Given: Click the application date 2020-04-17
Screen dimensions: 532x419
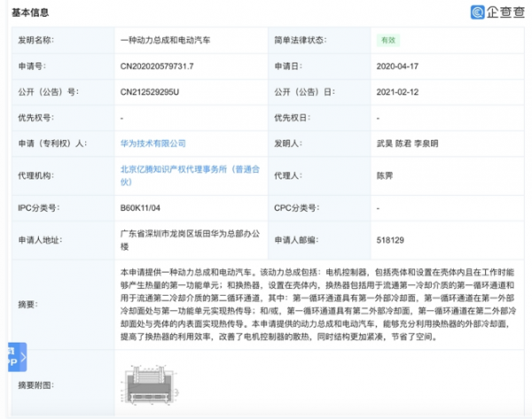Looking at the screenshot, I should (397, 66).
